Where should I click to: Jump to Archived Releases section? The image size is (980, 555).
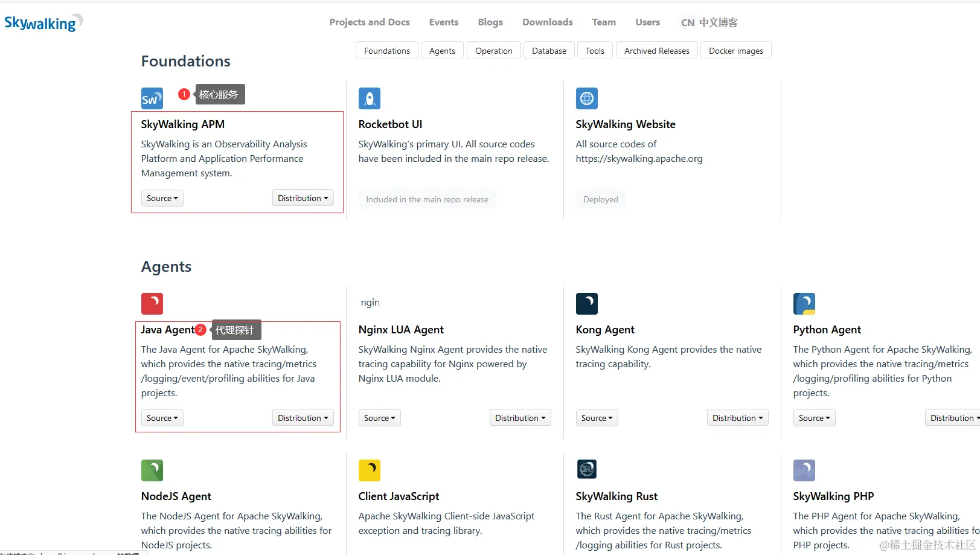point(657,51)
